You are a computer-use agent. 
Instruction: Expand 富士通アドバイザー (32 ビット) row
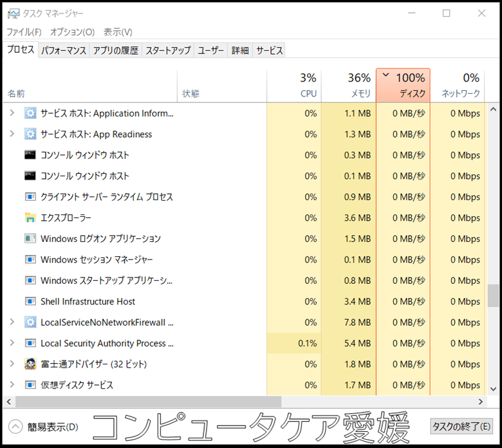coord(12,364)
